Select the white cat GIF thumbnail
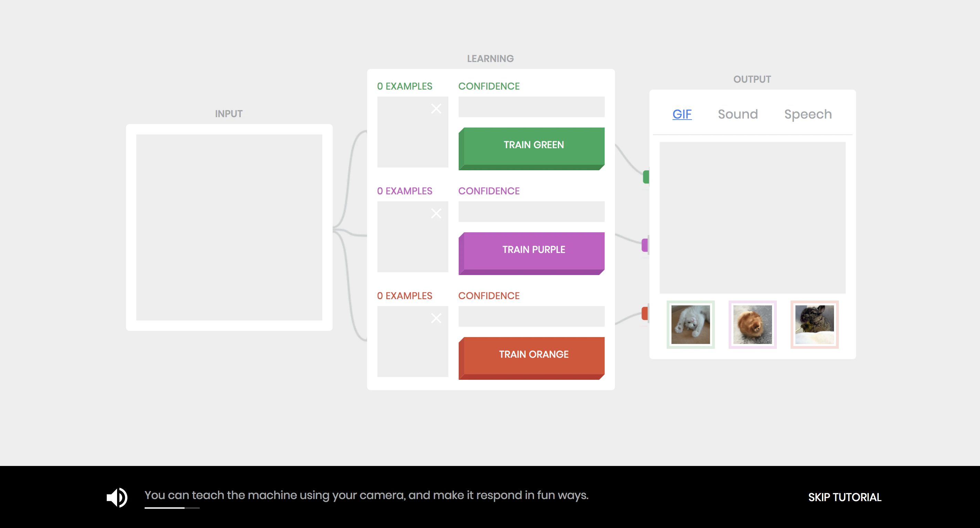980x528 pixels. pyautogui.click(x=690, y=324)
